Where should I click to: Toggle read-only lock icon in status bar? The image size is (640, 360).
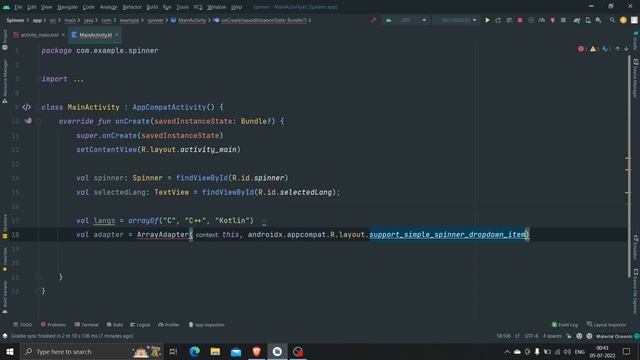click(569, 336)
